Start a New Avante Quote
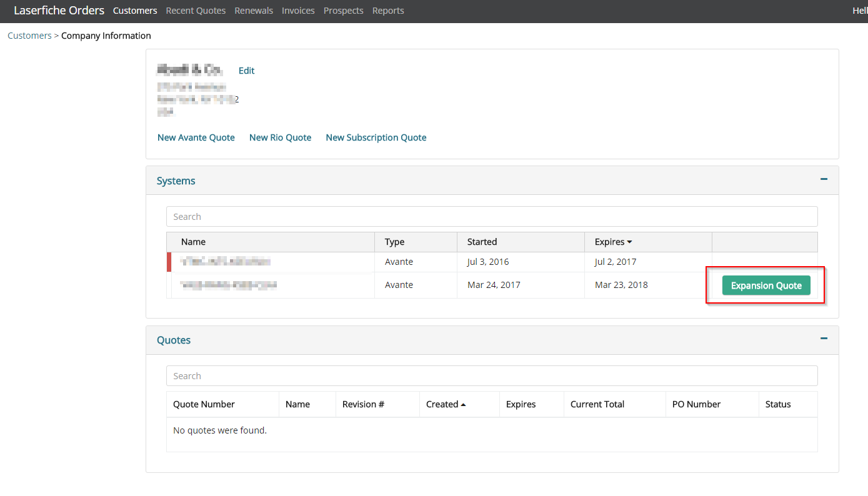Viewport: 868px width, 496px height. click(196, 137)
